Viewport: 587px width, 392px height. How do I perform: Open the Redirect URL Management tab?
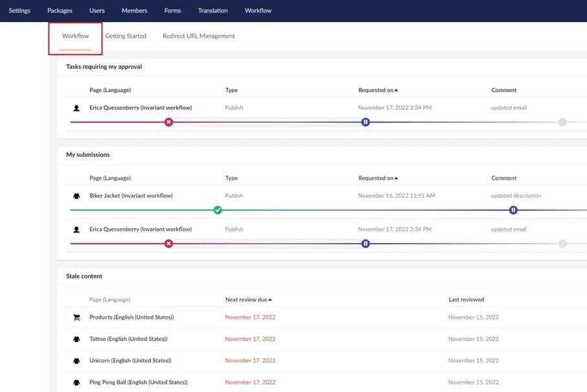pyautogui.click(x=199, y=36)
